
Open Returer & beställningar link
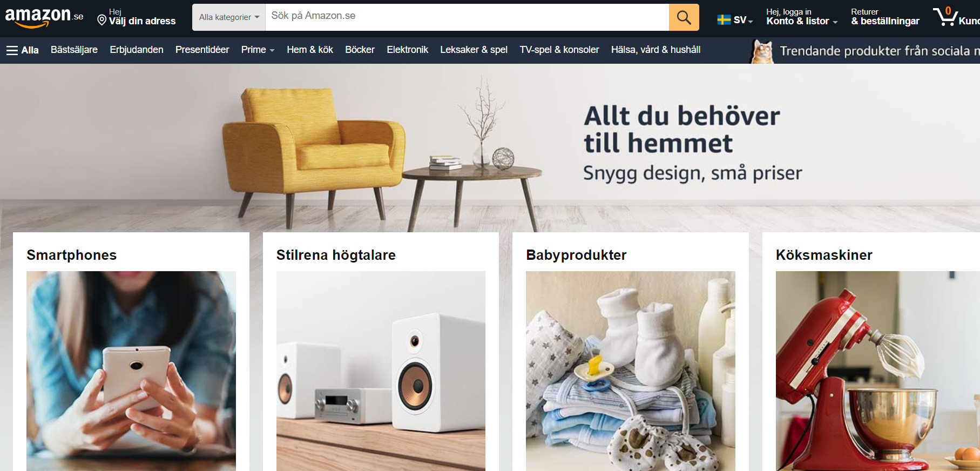point(885,17)
